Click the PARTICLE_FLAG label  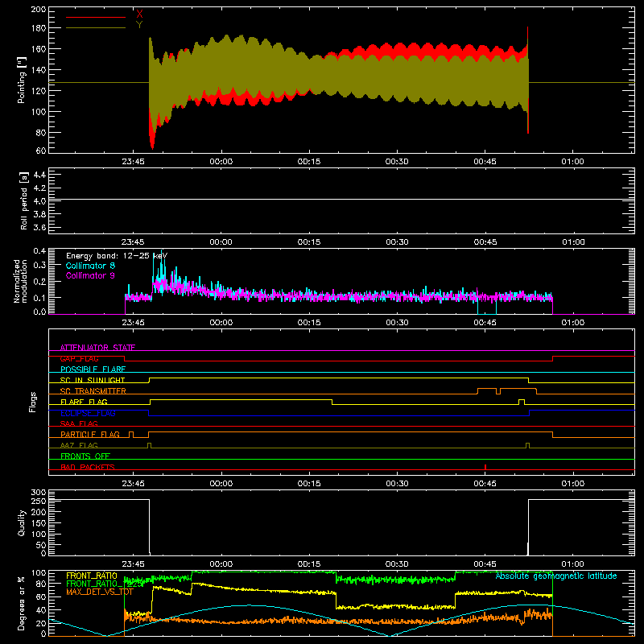pyautogui.click(x=90, y=434)
